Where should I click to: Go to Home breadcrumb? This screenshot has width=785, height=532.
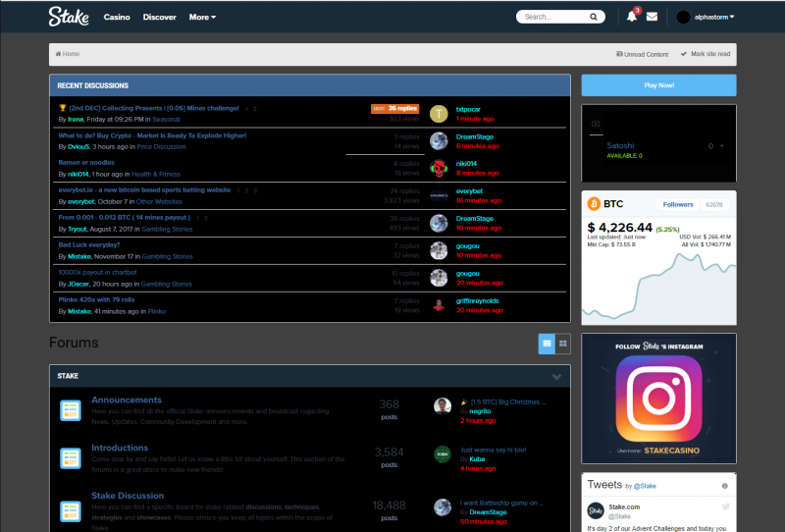coord(68,54)
